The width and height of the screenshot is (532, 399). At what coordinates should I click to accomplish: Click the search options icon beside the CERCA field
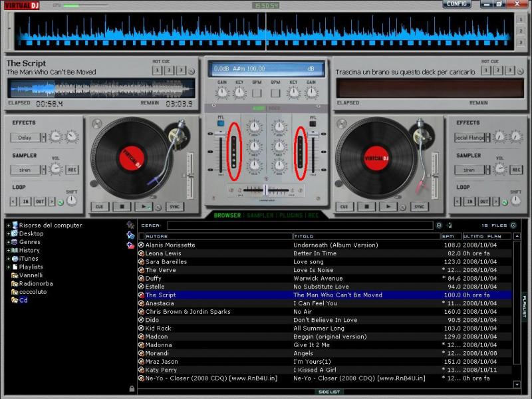tap(439, 225)
